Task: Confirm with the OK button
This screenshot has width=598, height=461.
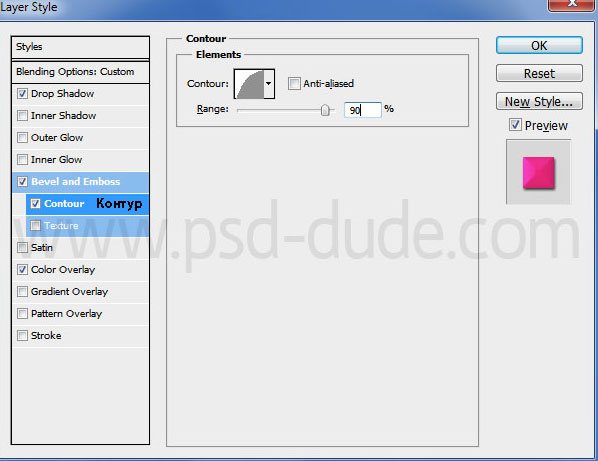Action: [x=539, y=46]
